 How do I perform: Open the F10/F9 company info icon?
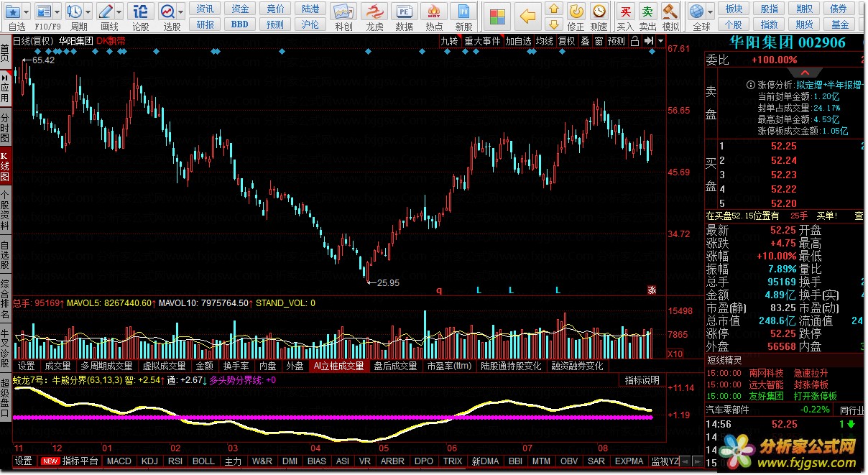coord(43,11)
